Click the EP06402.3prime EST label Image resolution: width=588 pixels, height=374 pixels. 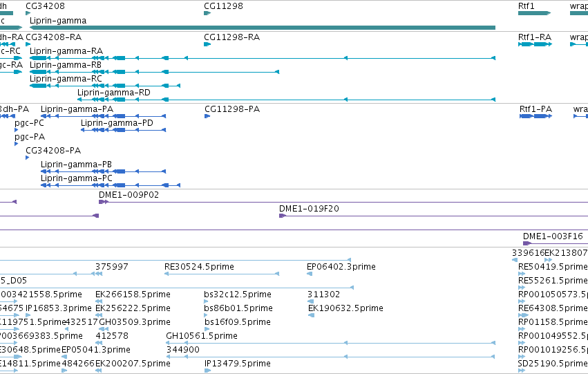click(x=341, y=267)
